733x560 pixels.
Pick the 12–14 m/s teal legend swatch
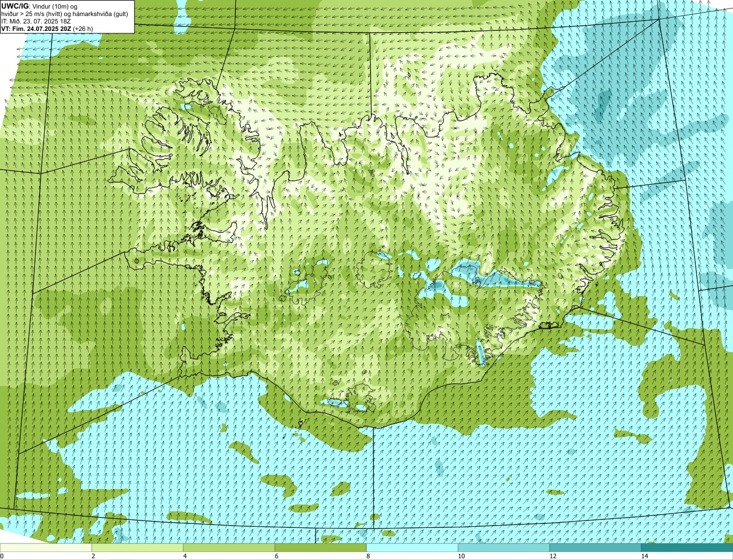click(x=596, y=548)
